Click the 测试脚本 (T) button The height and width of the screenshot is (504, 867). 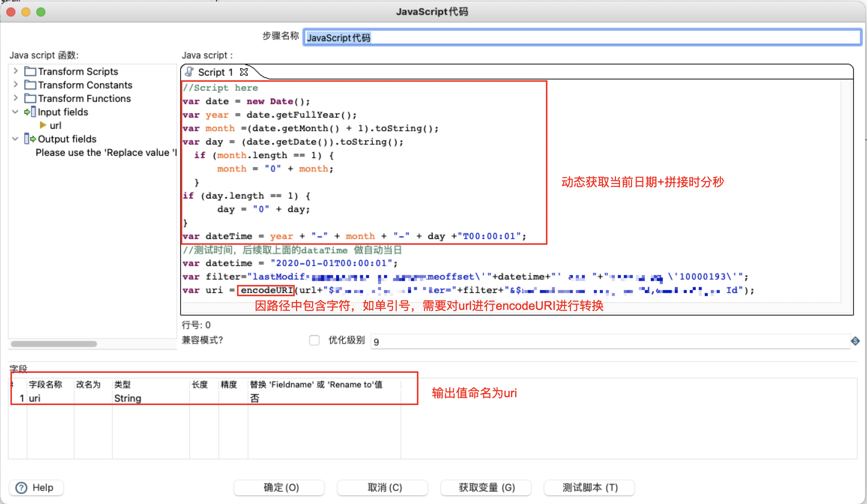point(590,488)
